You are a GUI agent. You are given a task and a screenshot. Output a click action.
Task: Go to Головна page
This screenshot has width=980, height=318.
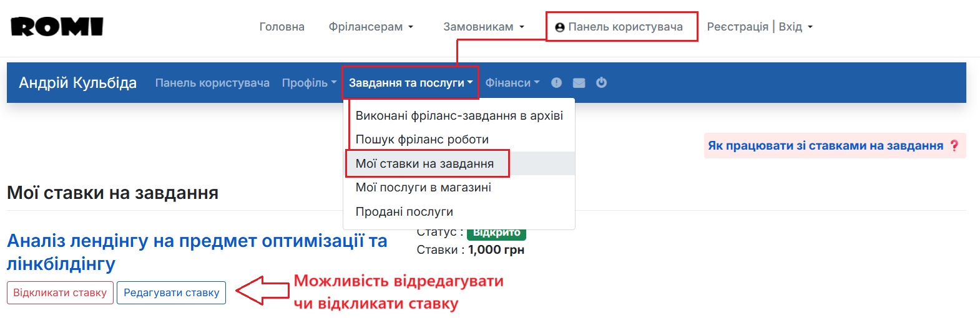[282, 27]
